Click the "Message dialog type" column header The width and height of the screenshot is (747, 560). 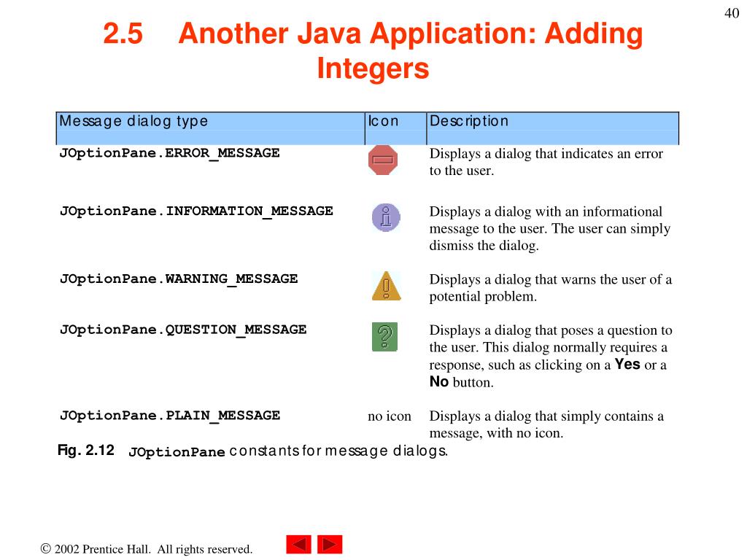(x=211, y=128)
